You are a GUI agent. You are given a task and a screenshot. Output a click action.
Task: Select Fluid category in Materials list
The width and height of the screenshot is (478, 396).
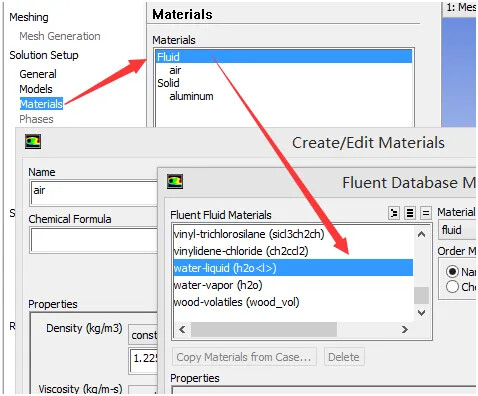coord(284,57)
